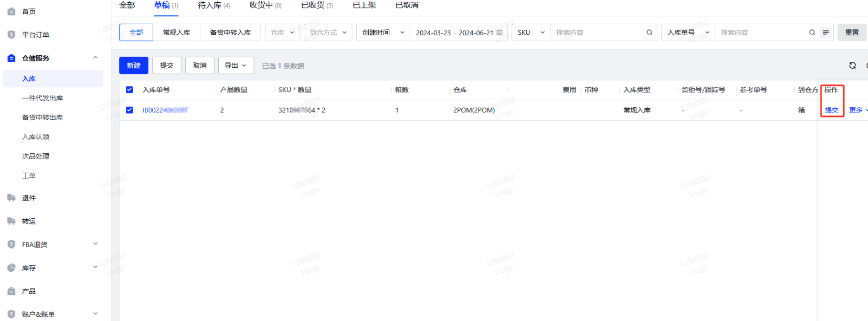Click the search magnifier in SKU field
The image size is (868, 321).
[649, 33]
